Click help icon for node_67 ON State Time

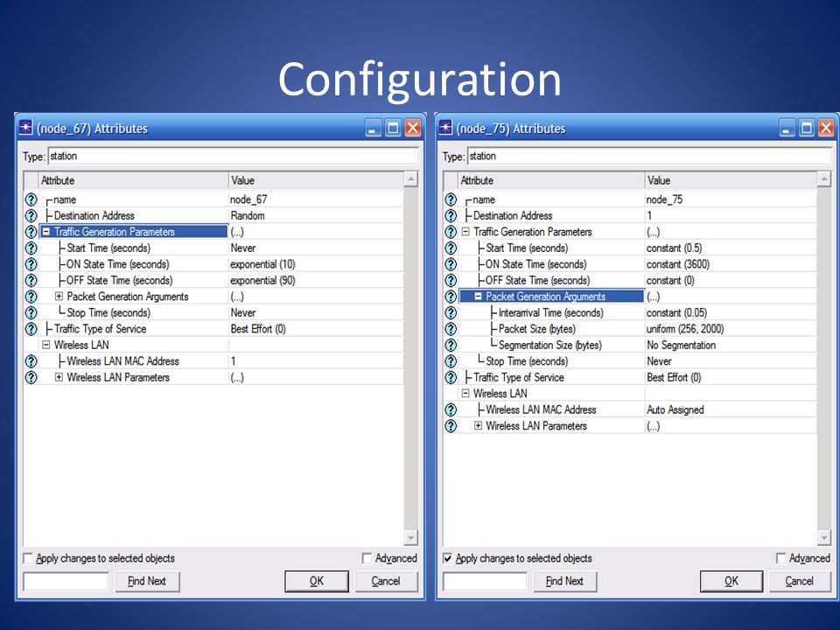(31, 264)
